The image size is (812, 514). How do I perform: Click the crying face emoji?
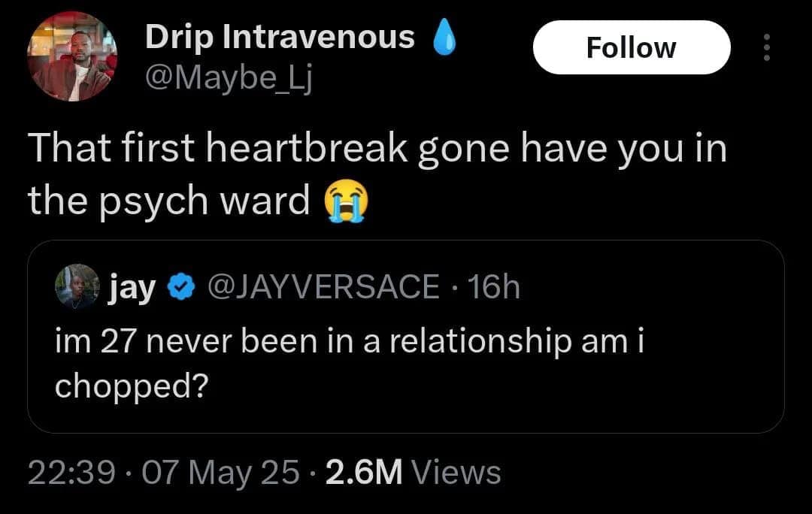point(347,201)
